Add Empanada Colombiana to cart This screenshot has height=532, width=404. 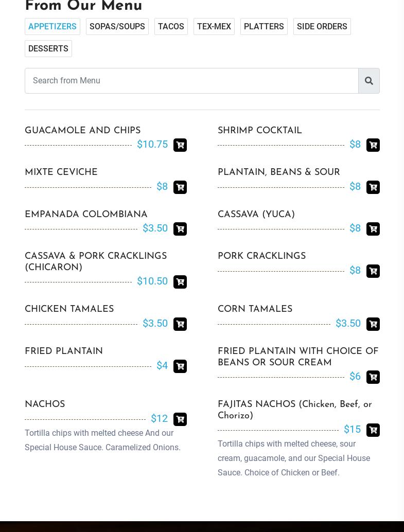(x=180, y=229)
